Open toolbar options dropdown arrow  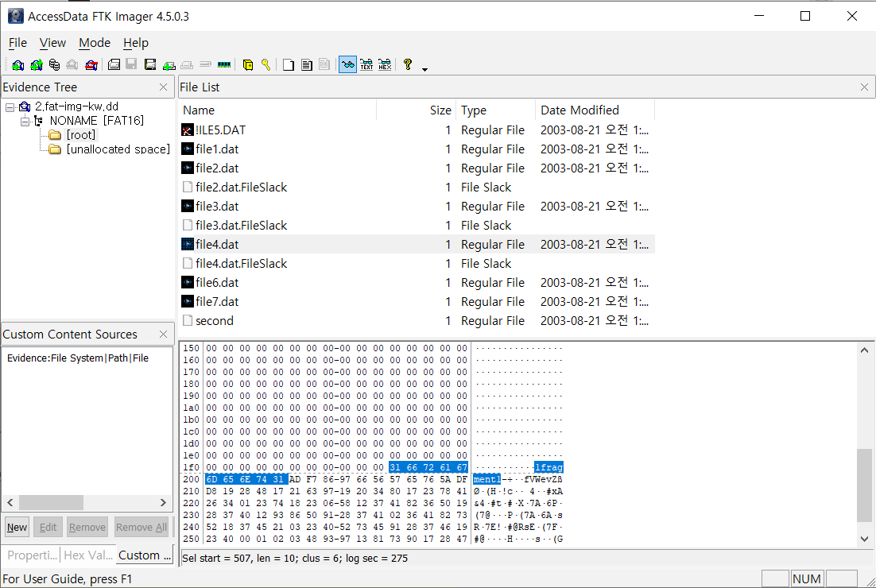[424, 69]
